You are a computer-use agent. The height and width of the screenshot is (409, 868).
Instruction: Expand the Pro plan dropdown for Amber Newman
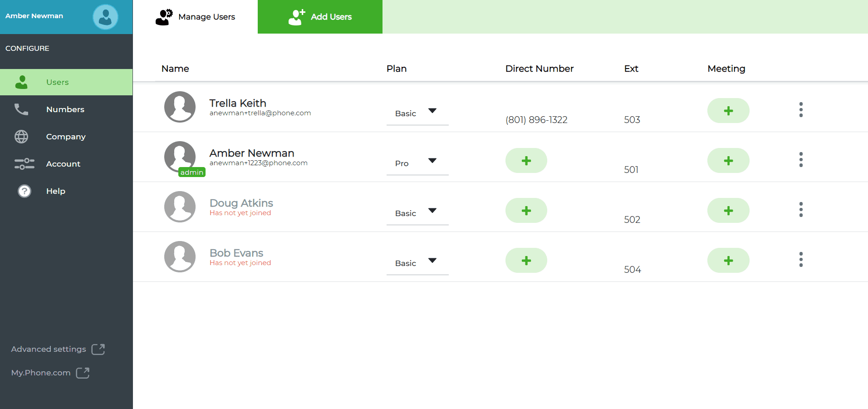pos(417,163)
